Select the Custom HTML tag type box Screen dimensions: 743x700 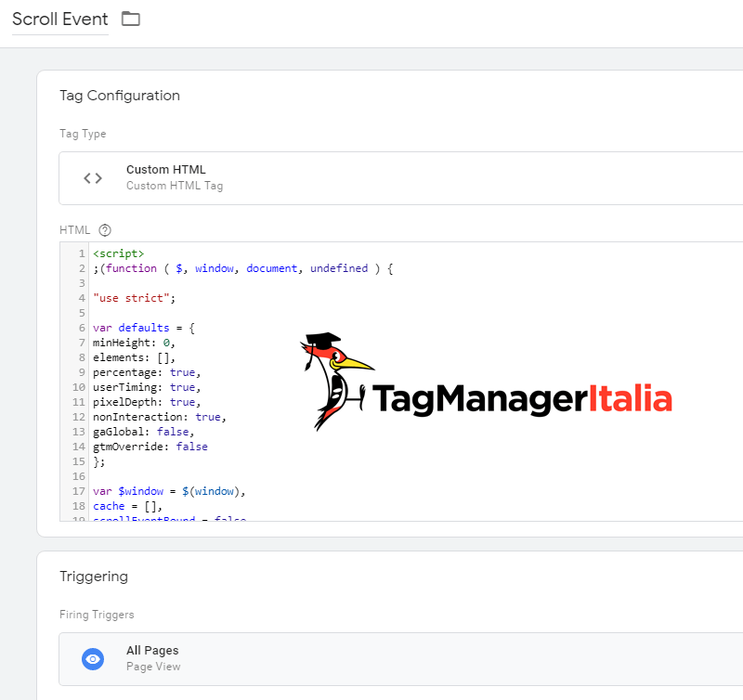pos(401,178)
